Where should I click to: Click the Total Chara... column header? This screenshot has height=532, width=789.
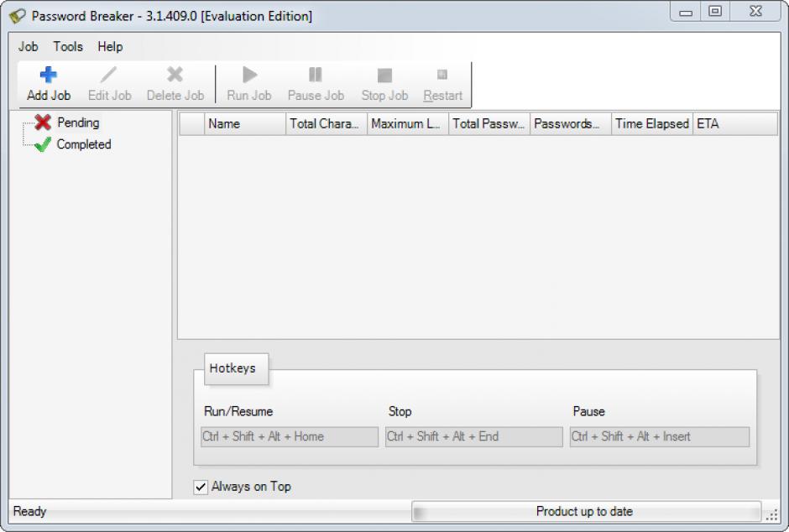(327, 123)
